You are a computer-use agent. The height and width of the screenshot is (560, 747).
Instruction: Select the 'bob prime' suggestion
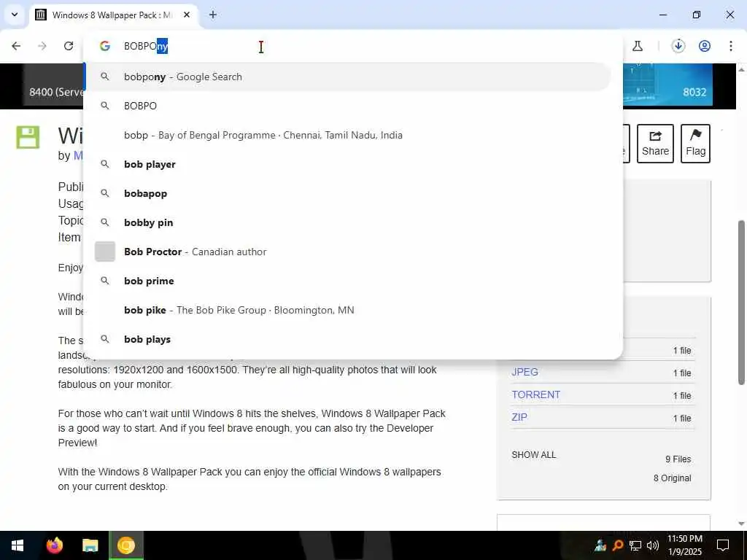349,281
